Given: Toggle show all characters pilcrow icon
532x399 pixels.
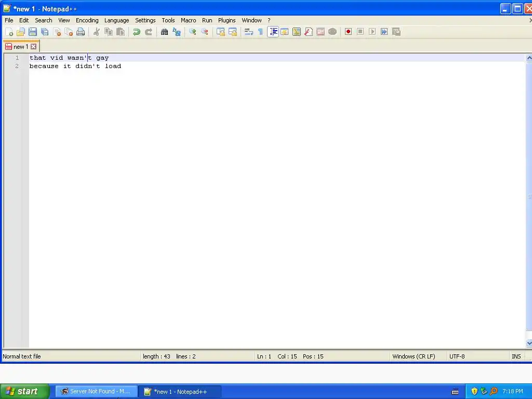Looking at the screenshot, I should pos(261,32).
